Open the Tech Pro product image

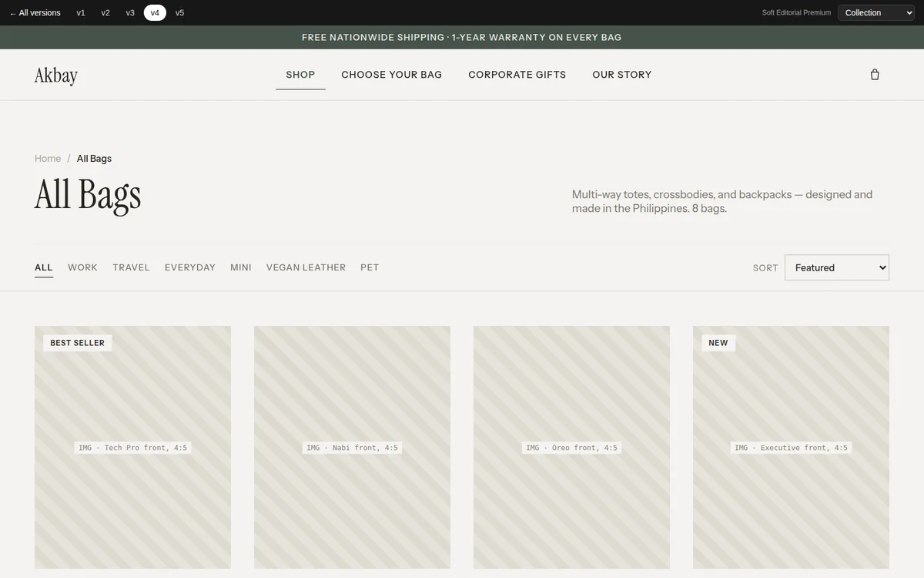(x=132, y=448)
